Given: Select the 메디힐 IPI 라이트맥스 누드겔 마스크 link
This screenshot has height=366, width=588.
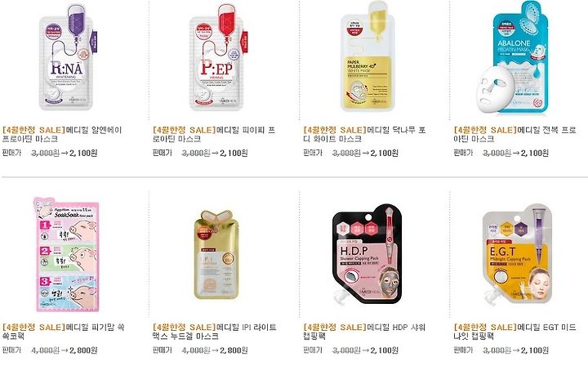Looking at the screenshot, I should (215, 332).
